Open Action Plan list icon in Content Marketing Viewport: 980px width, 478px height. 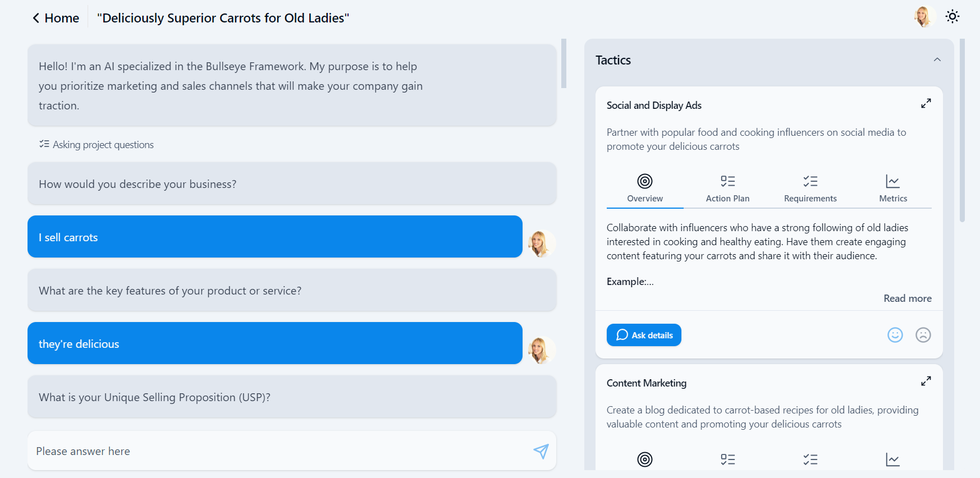728,459
